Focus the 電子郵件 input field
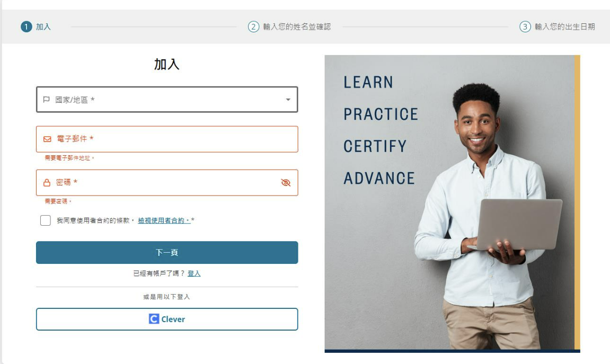Image resolution: width=610 pixels, height=364 pixels. (167, 139)
